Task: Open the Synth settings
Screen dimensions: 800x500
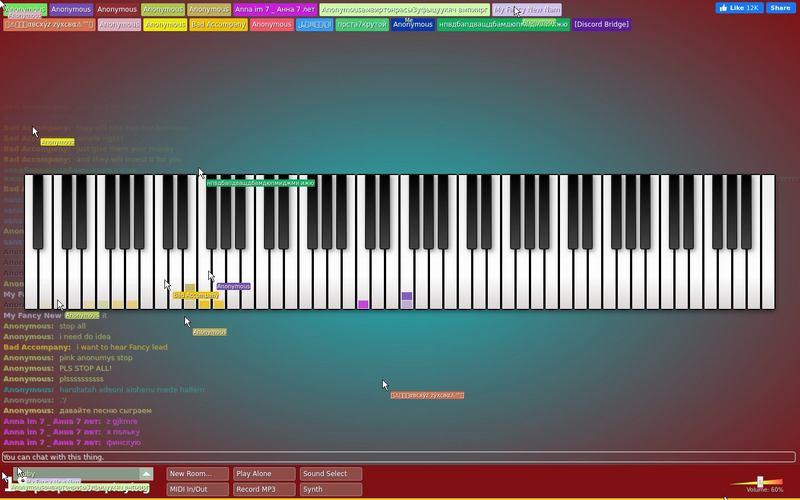Action: coord(331,489)
